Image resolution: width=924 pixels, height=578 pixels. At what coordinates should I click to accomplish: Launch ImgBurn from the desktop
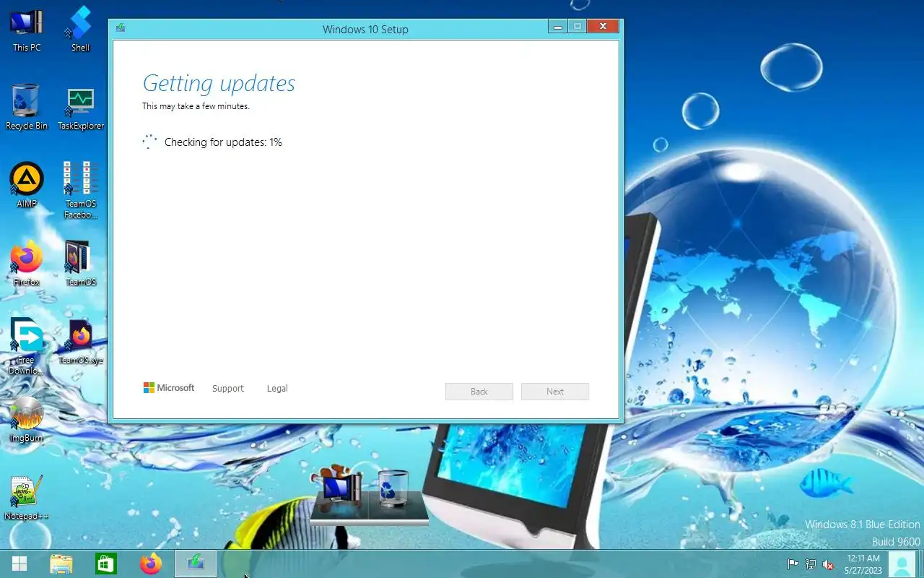[x=27, y=420]
